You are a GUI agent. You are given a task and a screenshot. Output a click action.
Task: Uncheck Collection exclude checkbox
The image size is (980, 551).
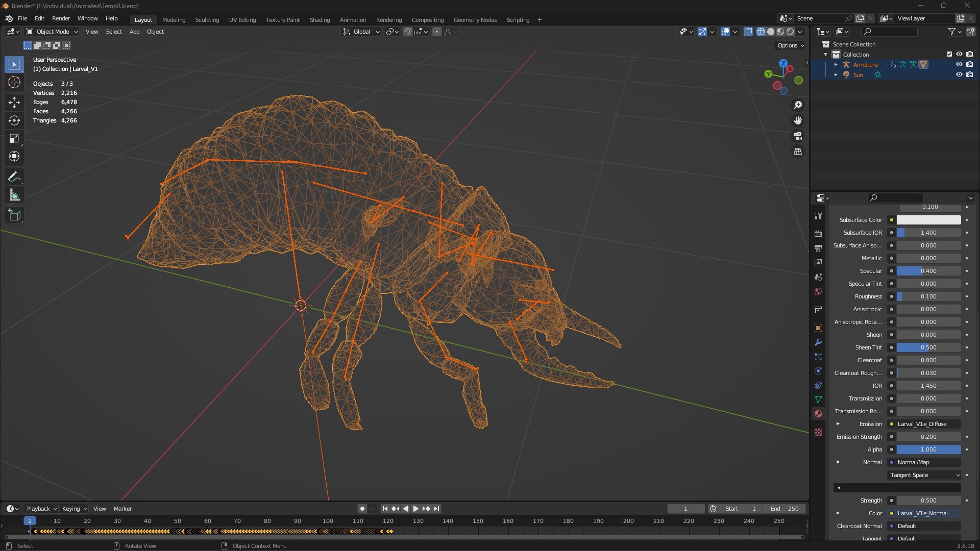pos(949,54)
